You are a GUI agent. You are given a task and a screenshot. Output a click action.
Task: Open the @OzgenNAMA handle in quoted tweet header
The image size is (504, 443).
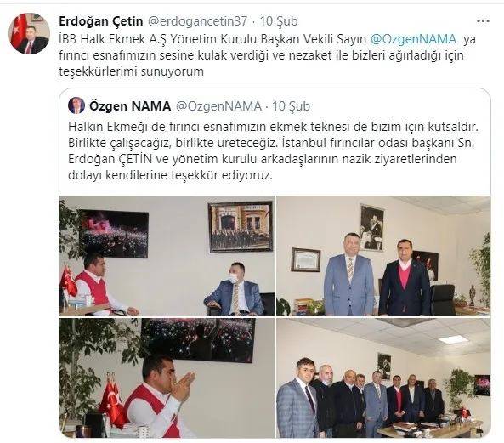(x=219, y=106)
